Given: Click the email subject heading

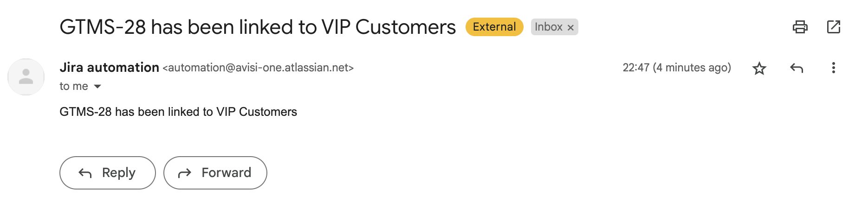Looking at the screenshot, I should 258,27.
